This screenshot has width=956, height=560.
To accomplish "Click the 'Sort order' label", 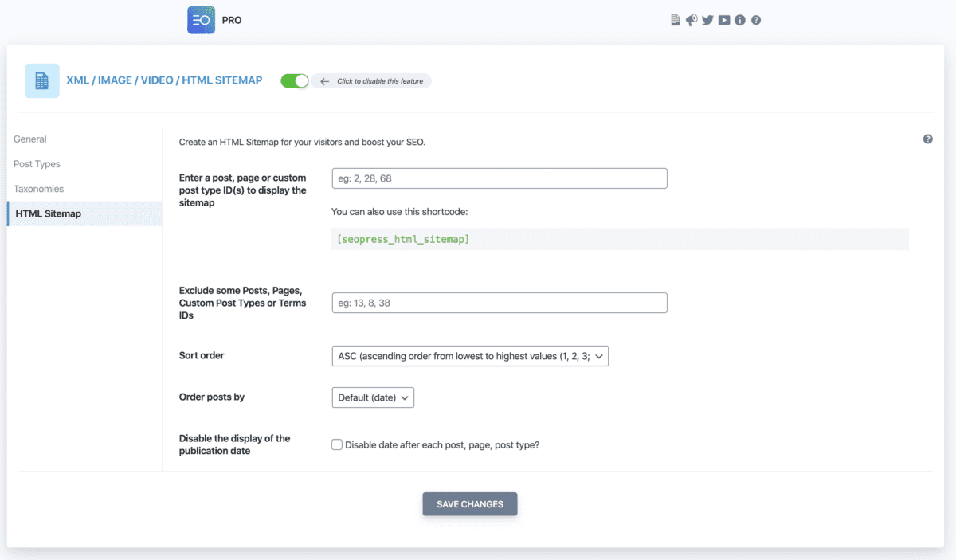I will coord(202,355).
